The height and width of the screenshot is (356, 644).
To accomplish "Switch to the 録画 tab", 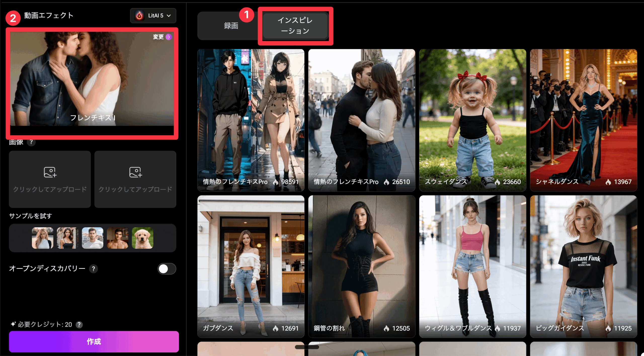I will (x=231, y=26).
